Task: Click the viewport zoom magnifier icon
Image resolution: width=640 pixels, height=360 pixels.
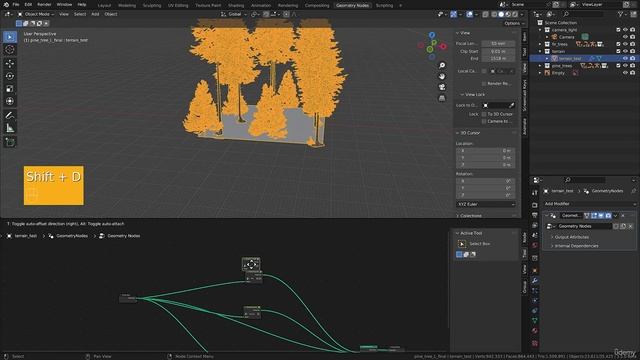Action: coord(442,65)
